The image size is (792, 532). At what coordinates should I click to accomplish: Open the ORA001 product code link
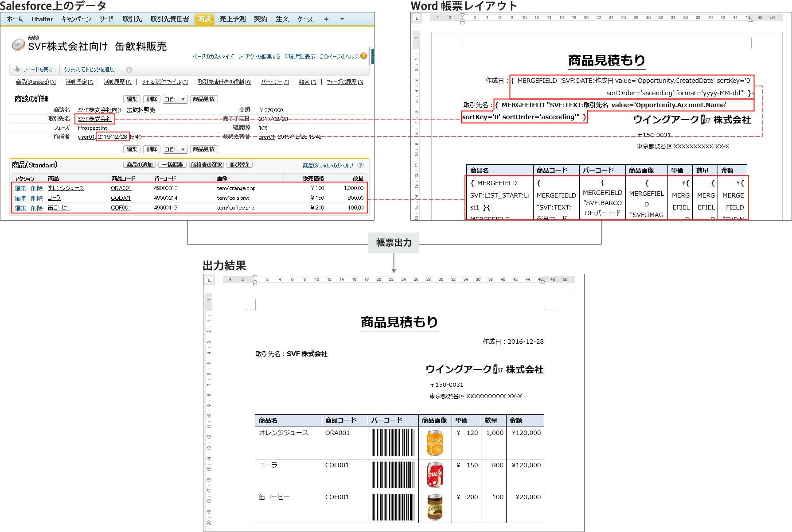coord(121,188)
